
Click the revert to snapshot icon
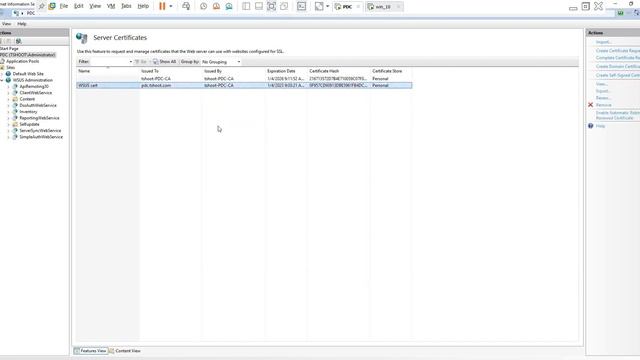216,6
